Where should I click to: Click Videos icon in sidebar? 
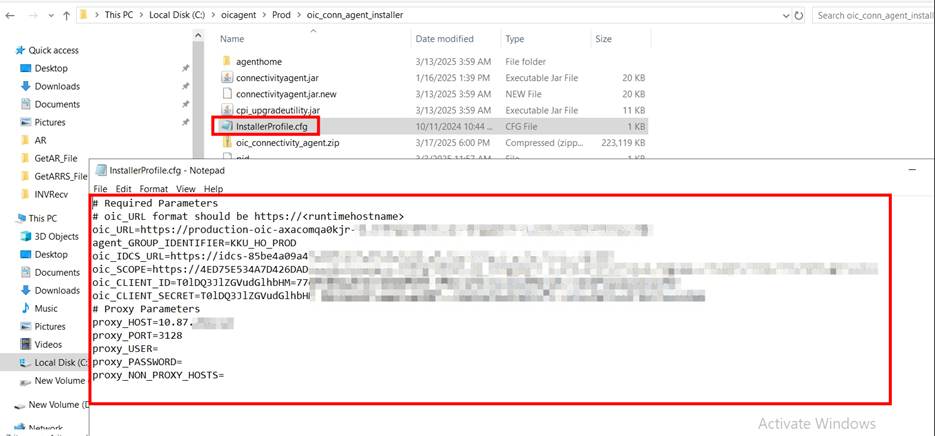(26, 345)
